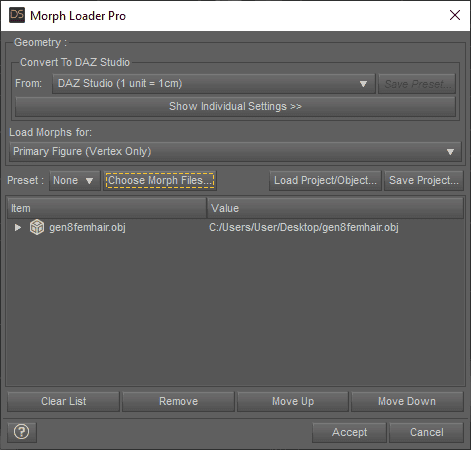This screenshot has height=450, width=471.
Task: Click the Cancel button
Action: (x=426, y=432)
